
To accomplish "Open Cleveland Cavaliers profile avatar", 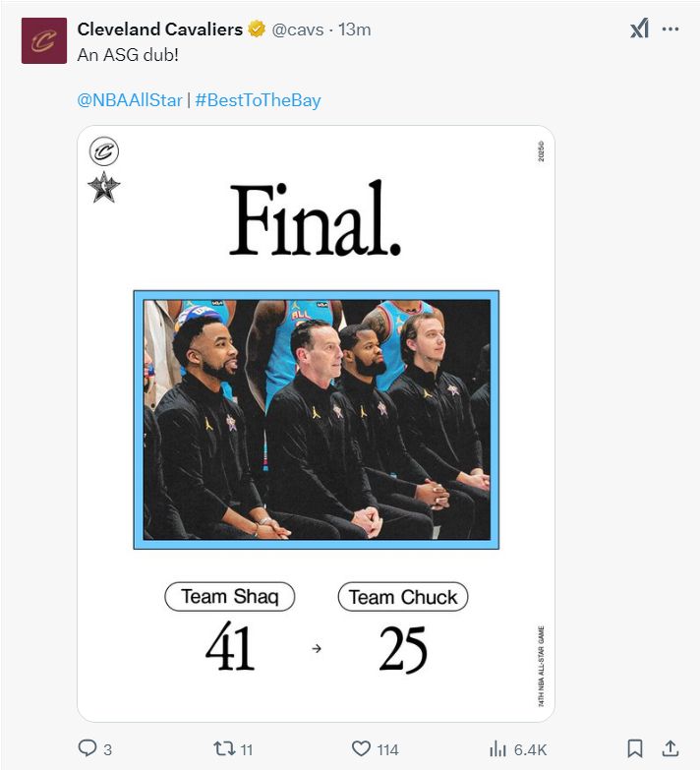I will (x=44, y=40).
